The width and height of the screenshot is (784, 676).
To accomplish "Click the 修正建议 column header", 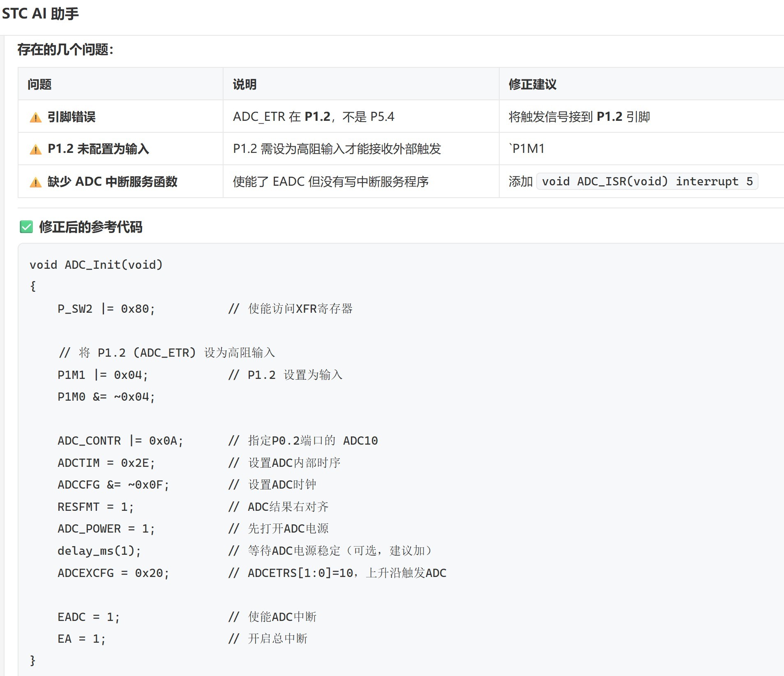I will 533,84.
